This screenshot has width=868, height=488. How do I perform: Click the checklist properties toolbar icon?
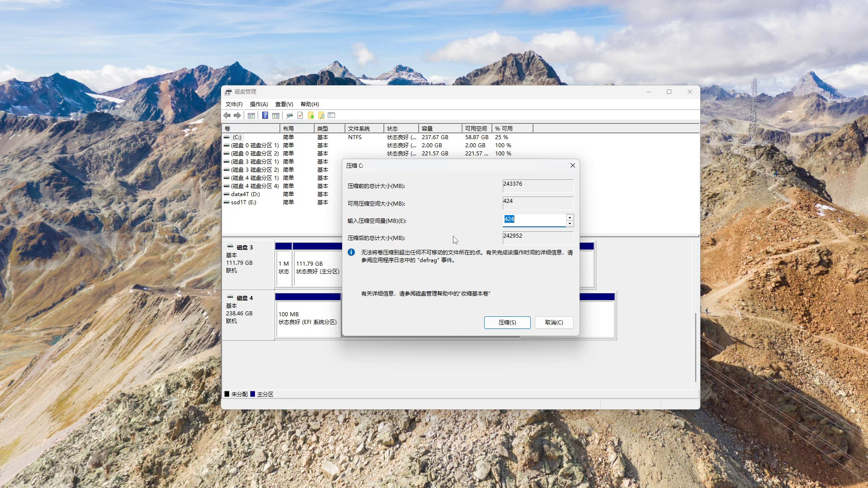point(330,116)
